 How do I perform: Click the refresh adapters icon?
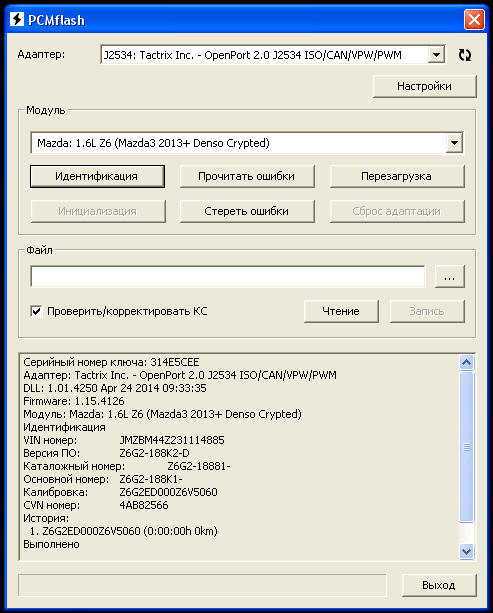[464, 55]
